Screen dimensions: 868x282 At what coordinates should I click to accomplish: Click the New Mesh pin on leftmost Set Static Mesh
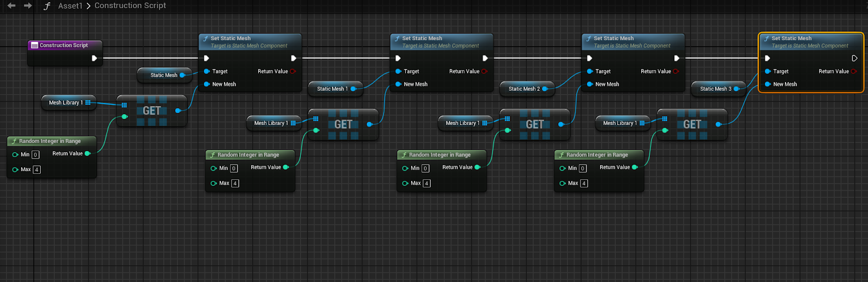click(x=207, y=84)
